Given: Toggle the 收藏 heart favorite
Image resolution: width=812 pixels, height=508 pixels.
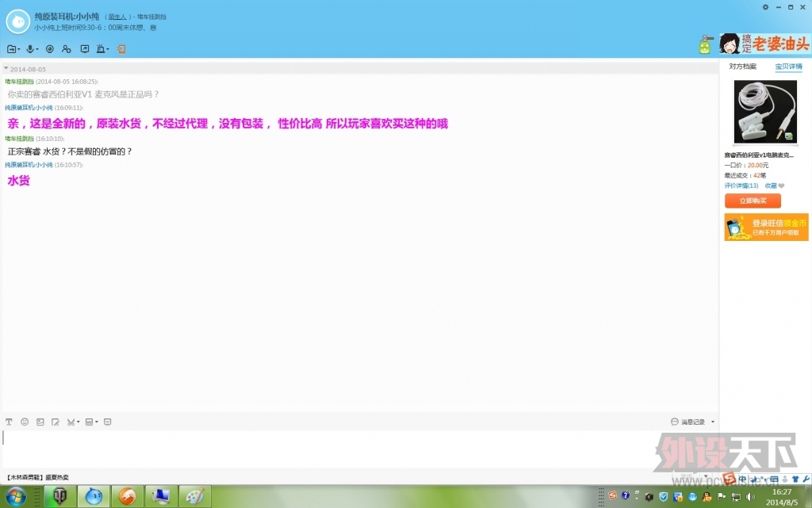Looking at the screenshot, I should pyautogui.click(x=774, y=185).
